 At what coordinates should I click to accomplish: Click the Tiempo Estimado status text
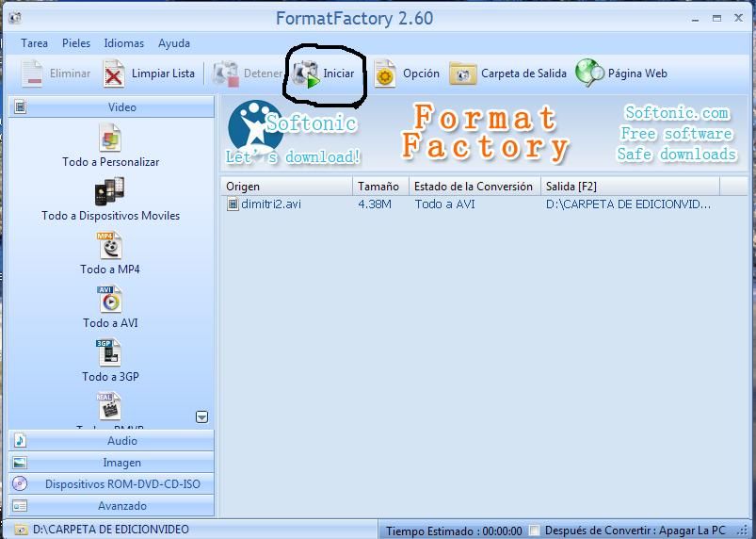[454, 531]
